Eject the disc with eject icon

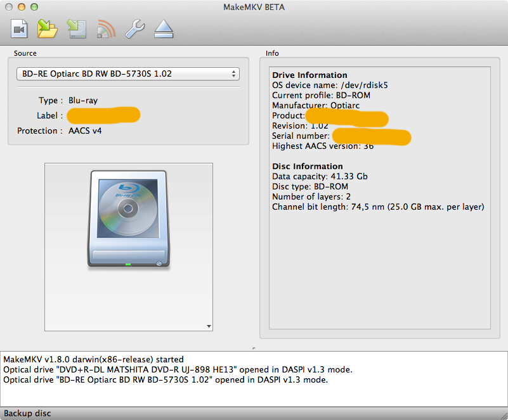tap(164, 29)
